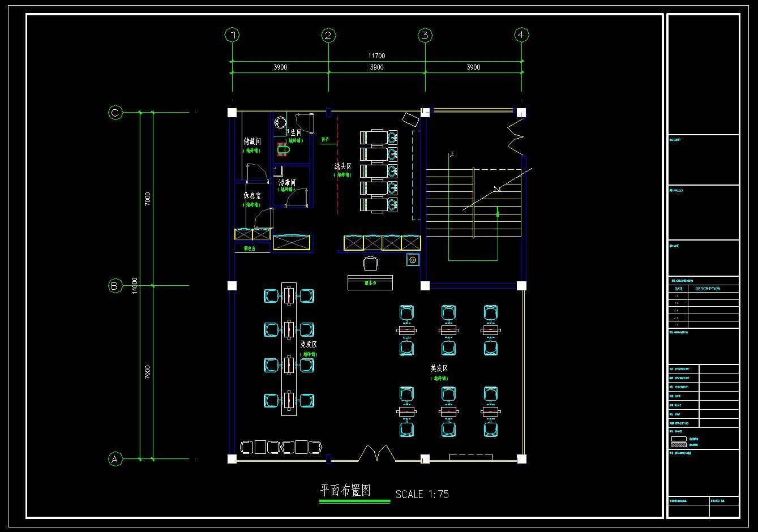Select the 平面布置图 drawing title
This screenshot has width=758, height=532.
pyautogui.click(x=345, y=490)
